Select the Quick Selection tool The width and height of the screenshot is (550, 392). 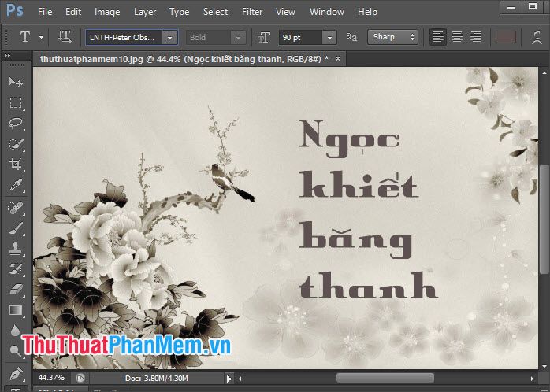click(16, 143)
